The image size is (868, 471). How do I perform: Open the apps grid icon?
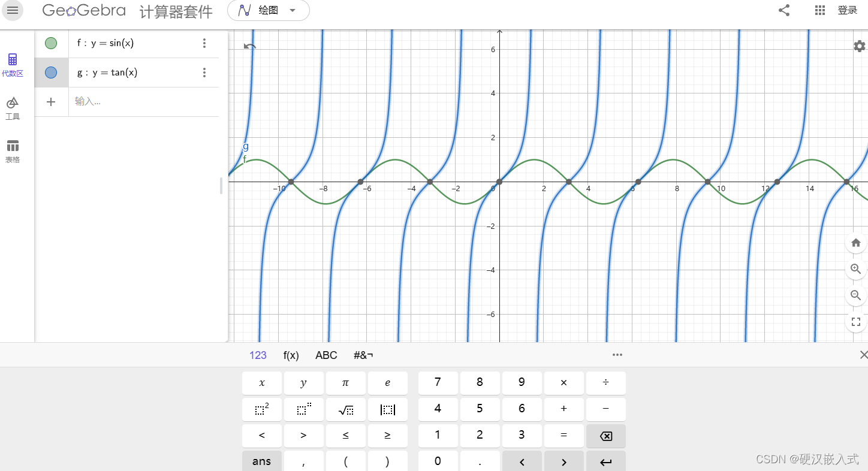pos(820,10)
